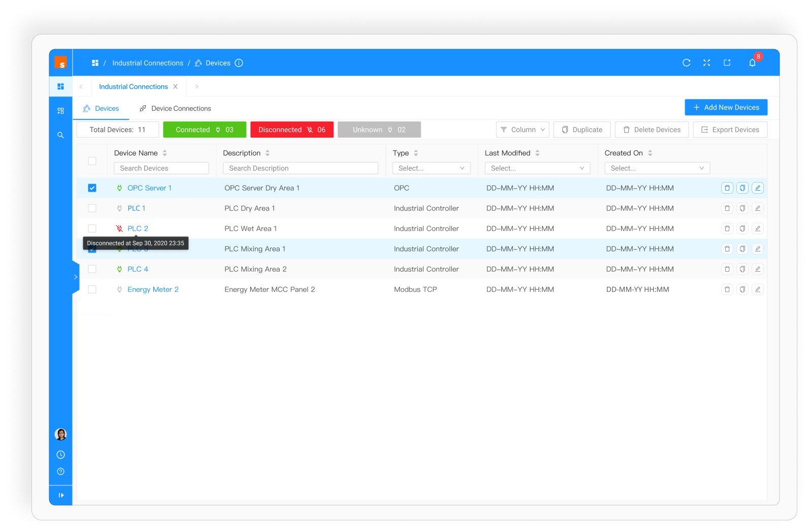
Task: Click the help question mark icon
Action: [60, 472]
